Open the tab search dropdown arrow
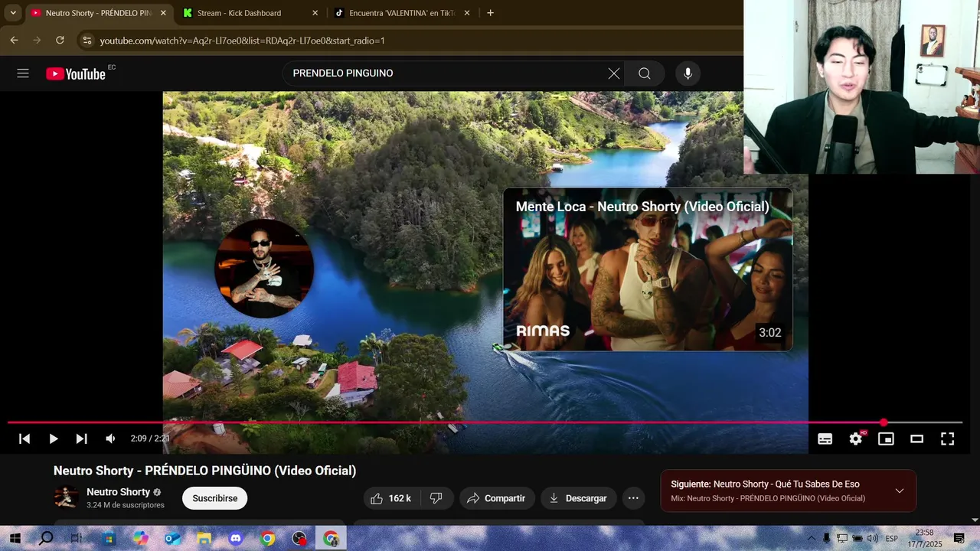This screenshot has width=980, height=551. point(13,13)
